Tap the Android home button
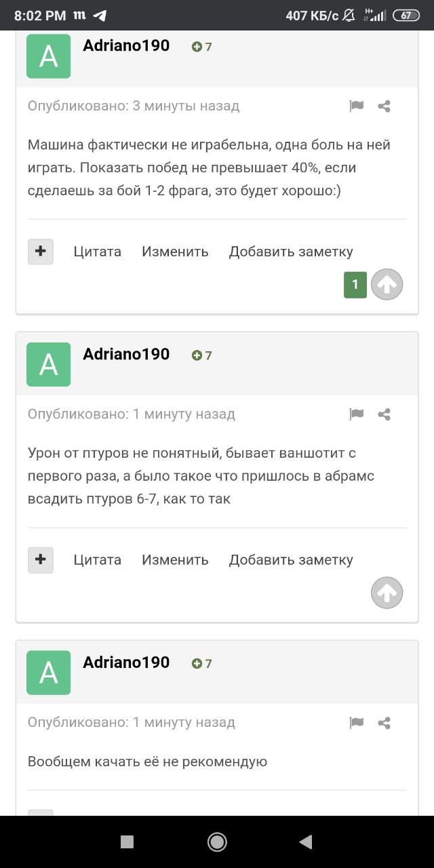 point(217,842)
